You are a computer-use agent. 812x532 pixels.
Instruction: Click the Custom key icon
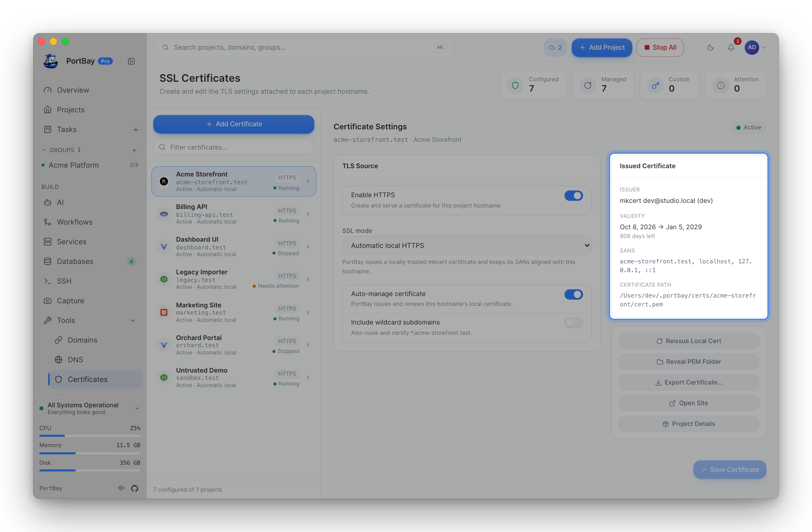(655, 85)
